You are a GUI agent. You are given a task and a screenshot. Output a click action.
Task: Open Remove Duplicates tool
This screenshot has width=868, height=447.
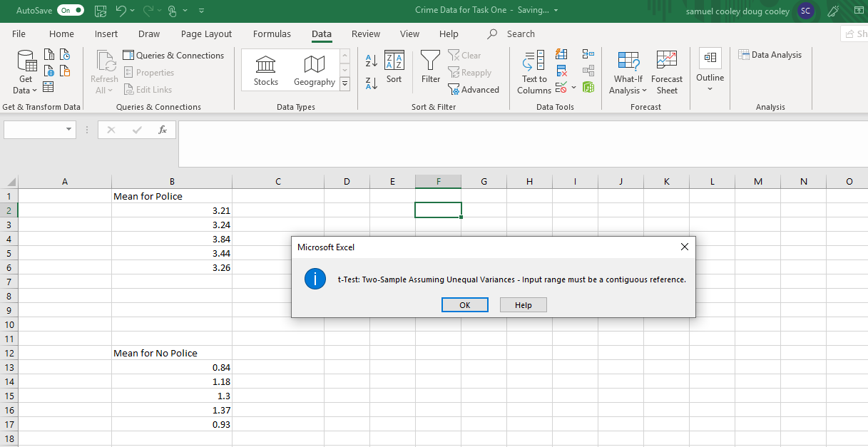point(561,70)
